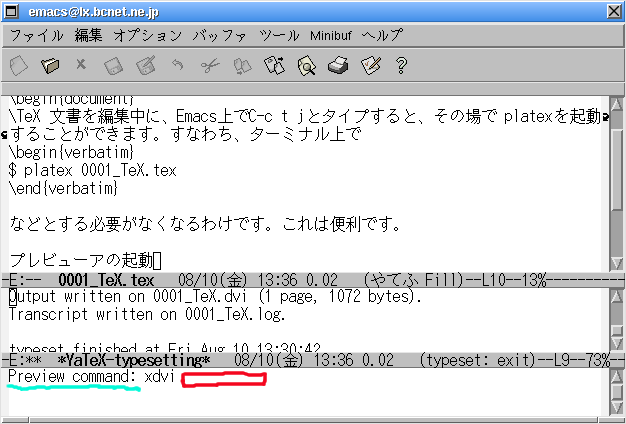Close the emacs window
The image size is (626, 424).
click(x=614, y=11)
